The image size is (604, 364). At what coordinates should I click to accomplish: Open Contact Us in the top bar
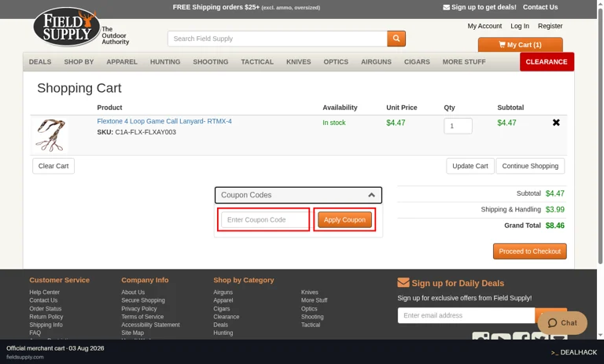pyautogui.click(x=540, y=7)
